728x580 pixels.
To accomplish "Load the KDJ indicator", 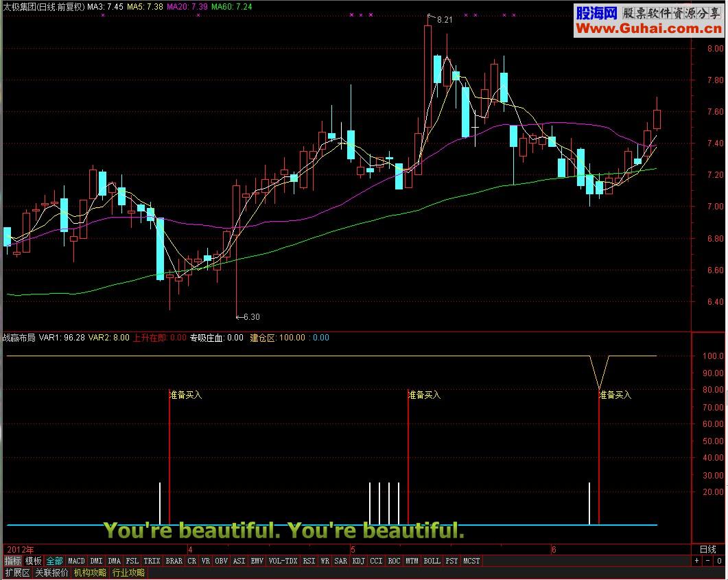I will coord(358,561).
